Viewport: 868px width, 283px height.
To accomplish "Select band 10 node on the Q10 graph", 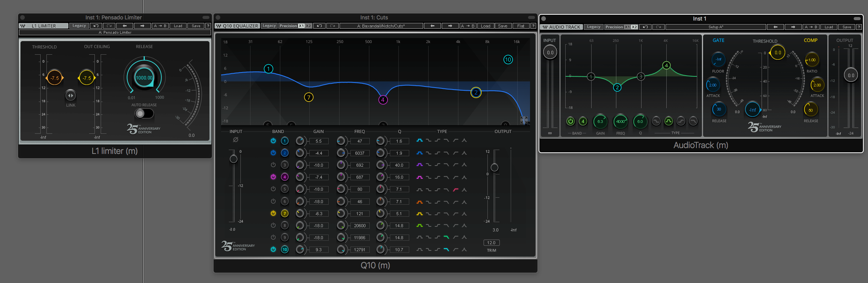I will coord(508,59).
